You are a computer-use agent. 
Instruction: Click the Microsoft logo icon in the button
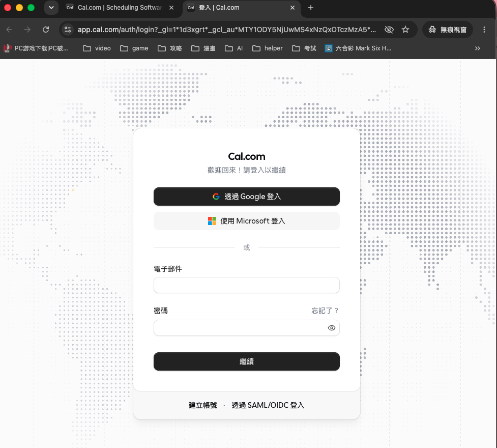212,221
